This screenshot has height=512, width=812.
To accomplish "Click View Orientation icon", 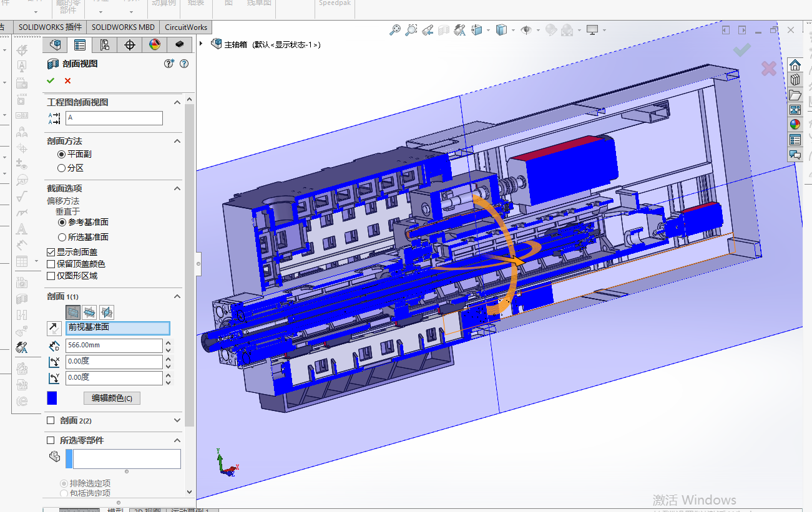I will [477, 29].
